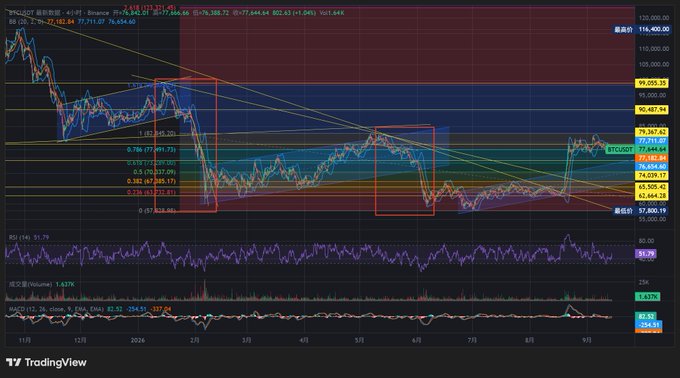
Task: Click the RSI 80.00 scale tick
Action: [646, 241]
